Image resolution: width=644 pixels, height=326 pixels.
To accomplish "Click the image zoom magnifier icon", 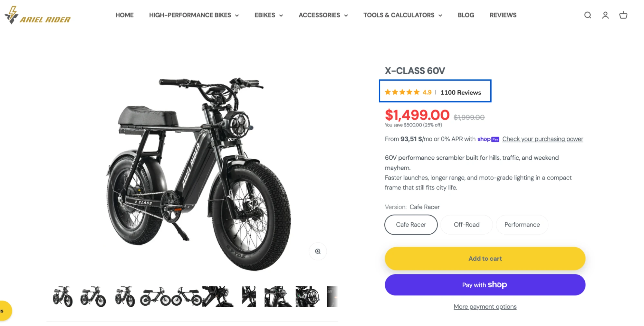I will pyautogui.click(x=318, y=251).
